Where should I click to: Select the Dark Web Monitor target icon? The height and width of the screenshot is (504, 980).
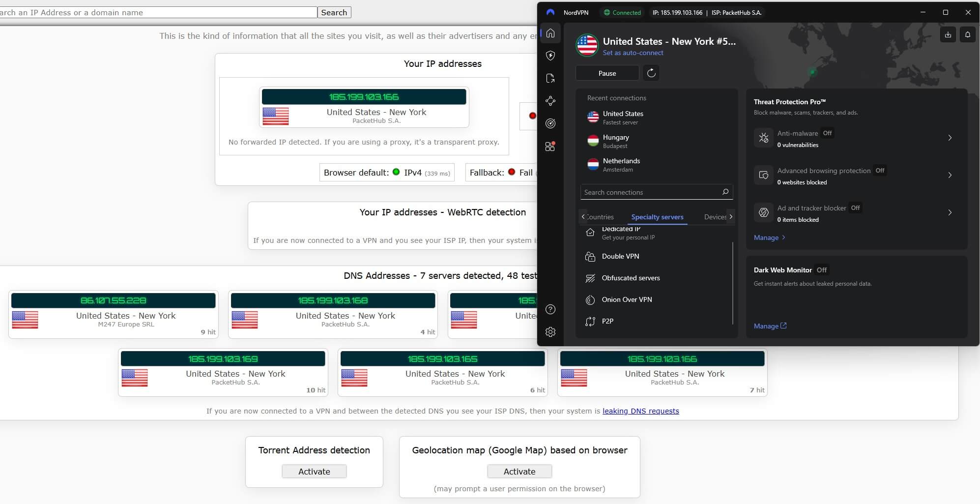coord(550,123)
